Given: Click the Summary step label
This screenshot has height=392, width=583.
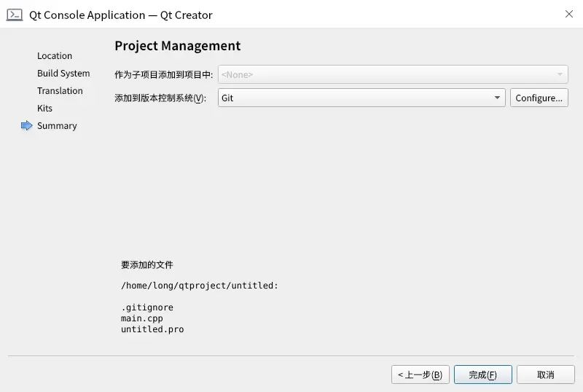Looking at the screenshot, I should (57, 126).
